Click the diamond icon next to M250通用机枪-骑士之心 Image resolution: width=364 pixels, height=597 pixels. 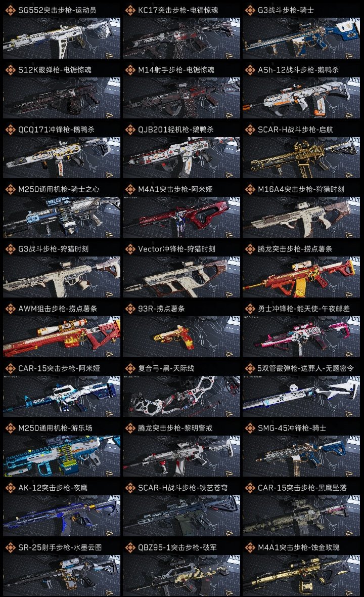(x=10, y=189)
